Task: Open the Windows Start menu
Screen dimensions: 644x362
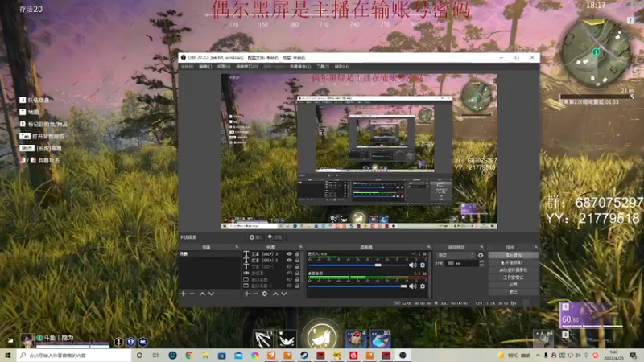Action: click(x=7, y=355)
